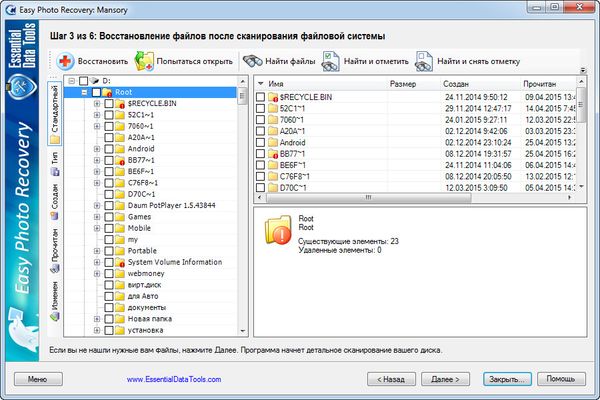Click the D70C~1 folder icon in file list
This screenshot has height=400, width=600.
[x=273, y=188]
